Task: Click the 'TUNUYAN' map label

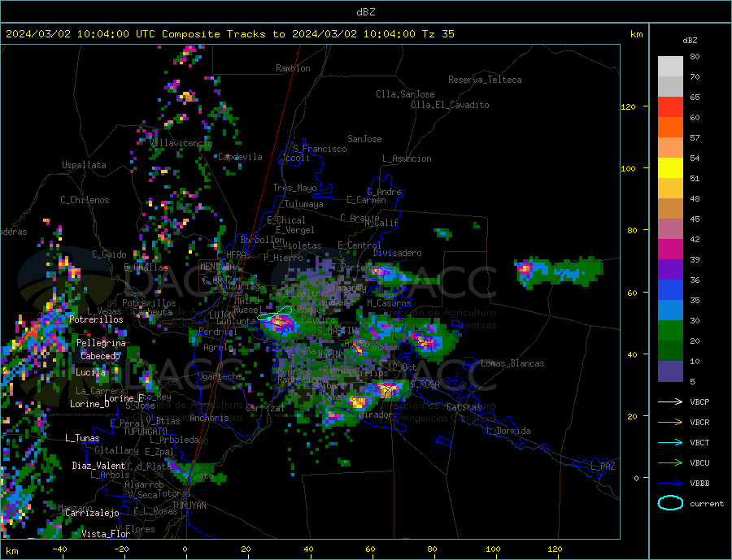Action: coord(189,506)
